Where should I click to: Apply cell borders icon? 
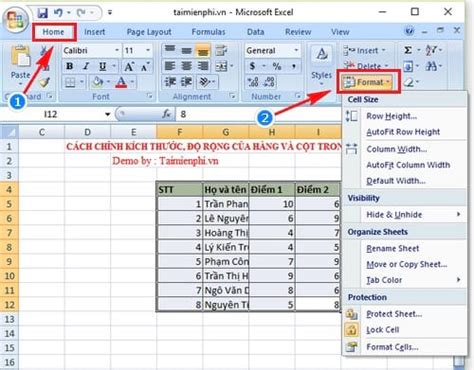pyautogui.click(x=70, y=82)
